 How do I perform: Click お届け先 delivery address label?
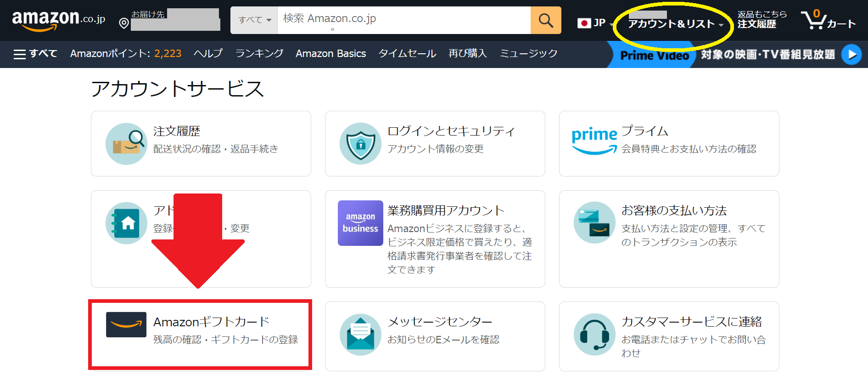[x=148, y=14]
